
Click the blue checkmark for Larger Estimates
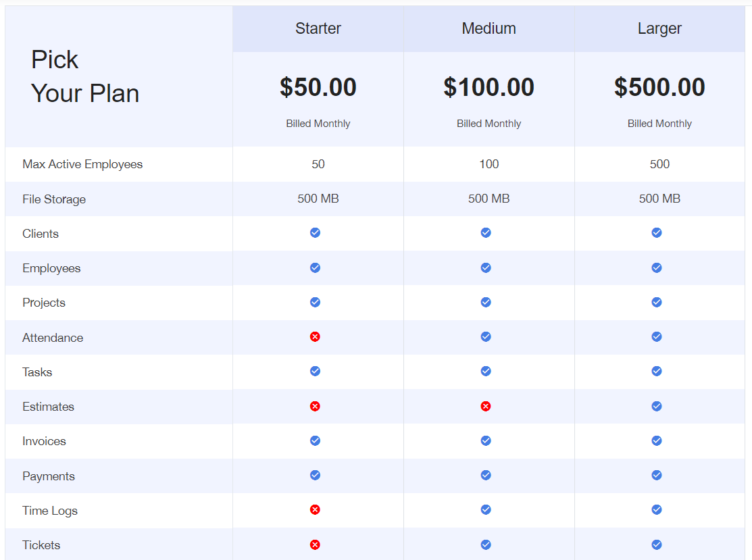point(657,406)
